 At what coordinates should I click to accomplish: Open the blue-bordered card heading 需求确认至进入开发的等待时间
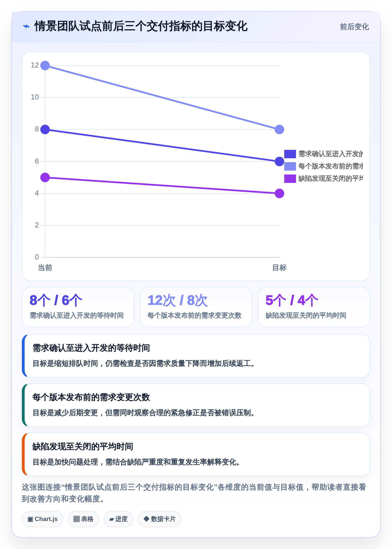pos(91,348)
